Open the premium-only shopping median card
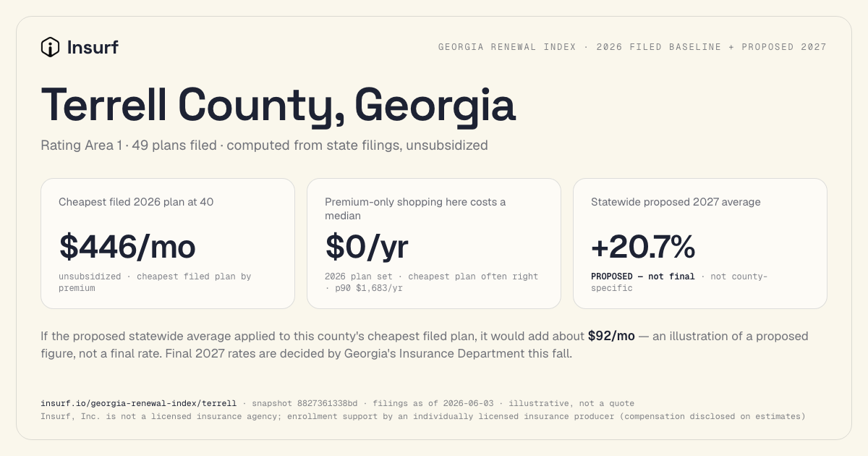This screenshot has width=868, height=456. 434,243
